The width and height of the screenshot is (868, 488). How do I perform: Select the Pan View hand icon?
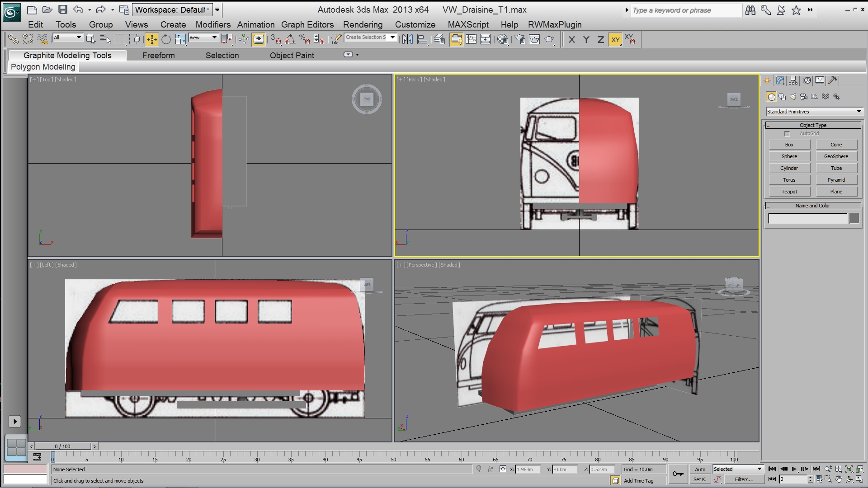pyautogui.click(x=839, y=479)
